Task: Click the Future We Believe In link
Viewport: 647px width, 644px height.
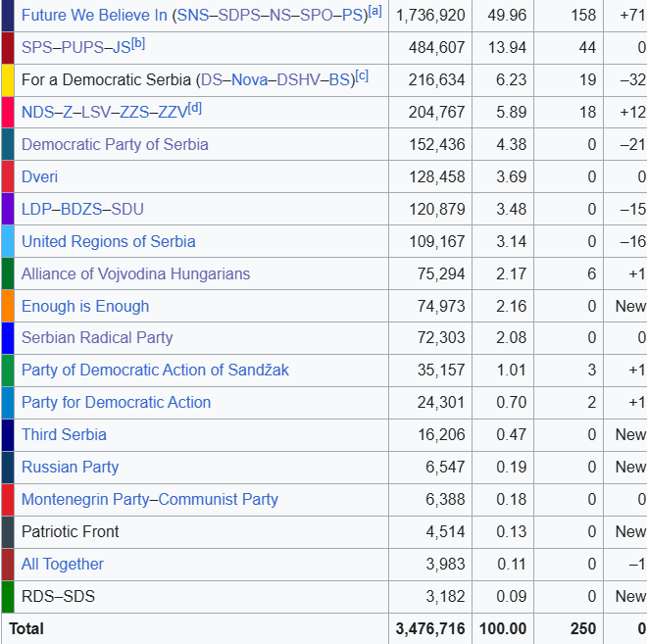Action: tap(94, 15)
